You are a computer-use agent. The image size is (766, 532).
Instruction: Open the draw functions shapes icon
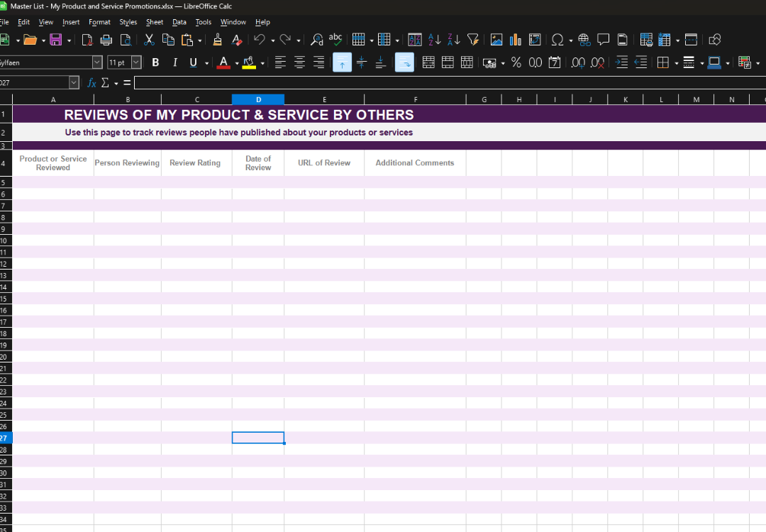coord(715,40)
